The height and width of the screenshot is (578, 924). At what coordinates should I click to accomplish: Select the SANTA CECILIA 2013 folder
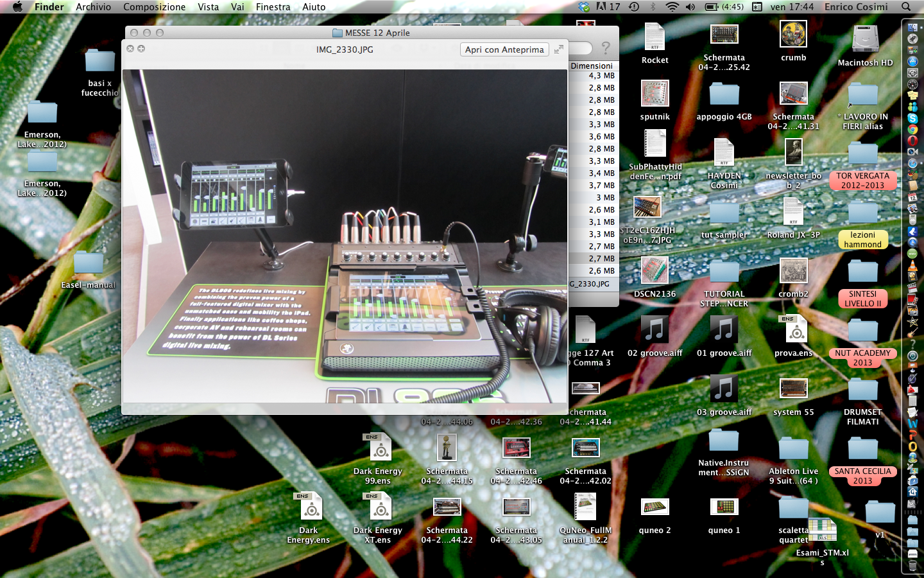tap(862, 449)
